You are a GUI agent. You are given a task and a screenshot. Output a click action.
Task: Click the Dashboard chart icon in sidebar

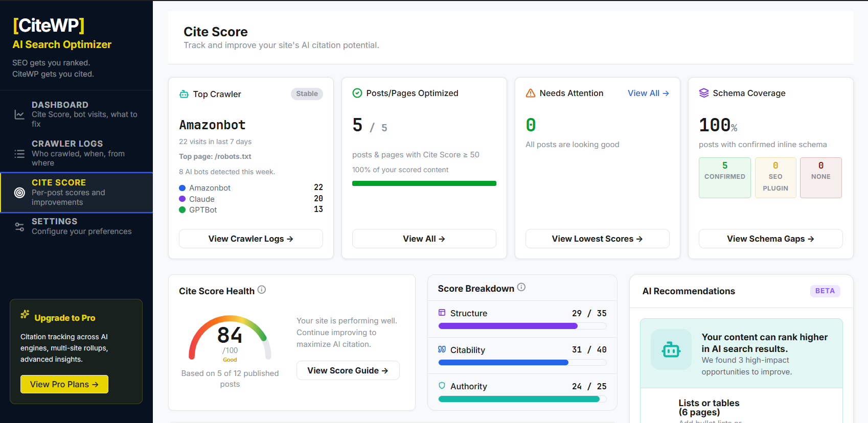pyautogui.click(x=19, y=114)
